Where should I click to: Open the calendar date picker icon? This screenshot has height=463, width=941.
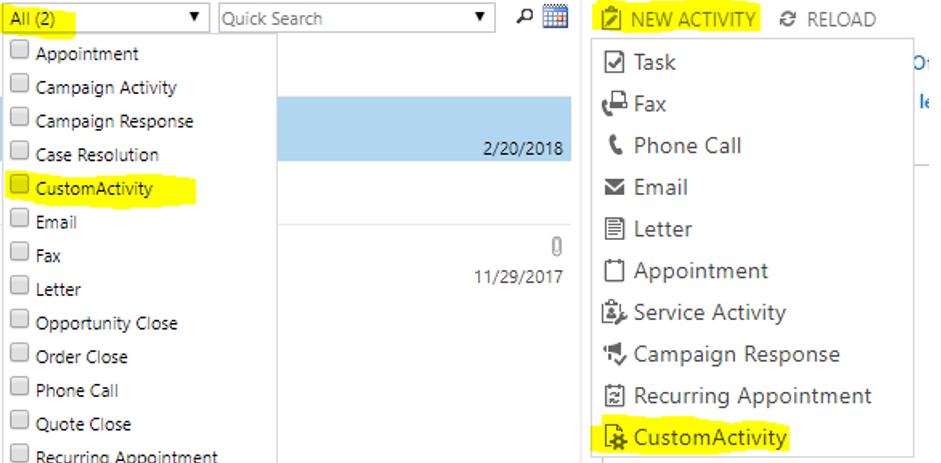pos(555,17)
